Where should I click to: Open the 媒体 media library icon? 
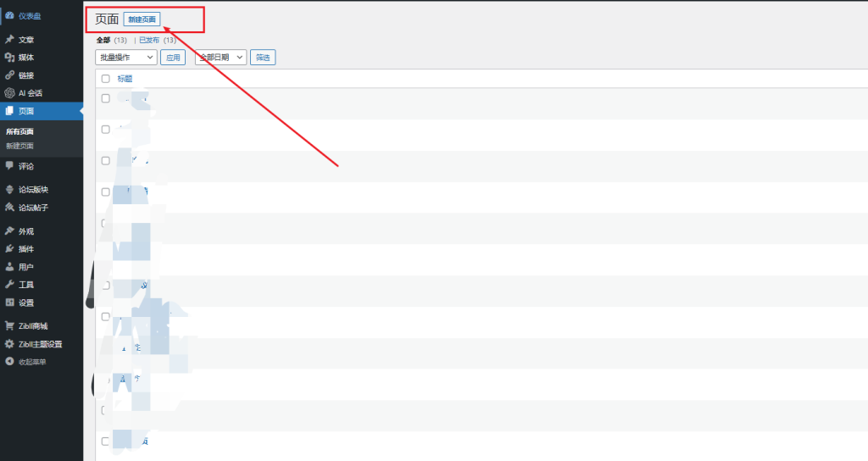point(9,58)
